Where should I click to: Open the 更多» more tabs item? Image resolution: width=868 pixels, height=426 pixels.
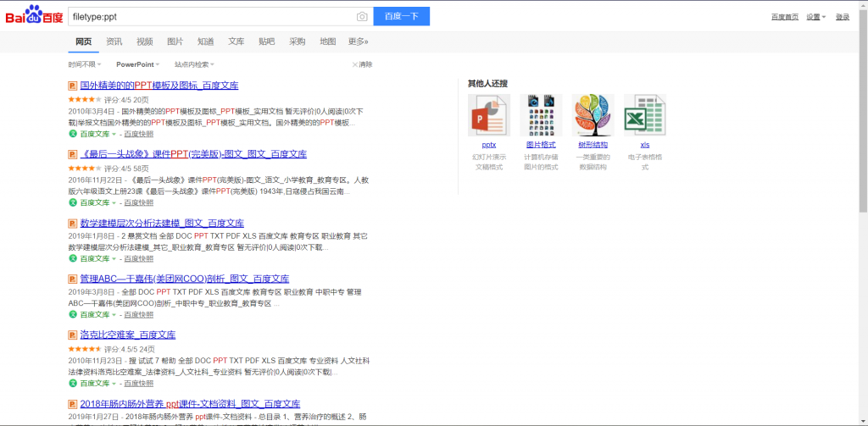click(x=359, y=41)
